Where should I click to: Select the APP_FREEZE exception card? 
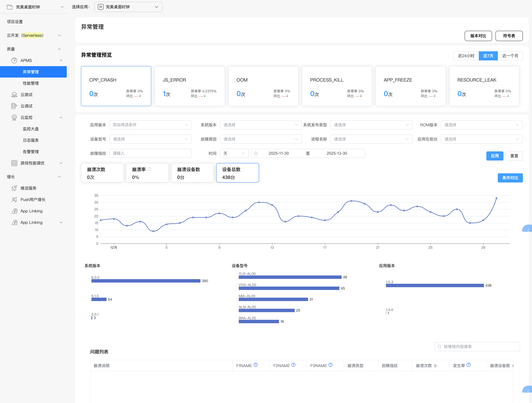[410, 86]
